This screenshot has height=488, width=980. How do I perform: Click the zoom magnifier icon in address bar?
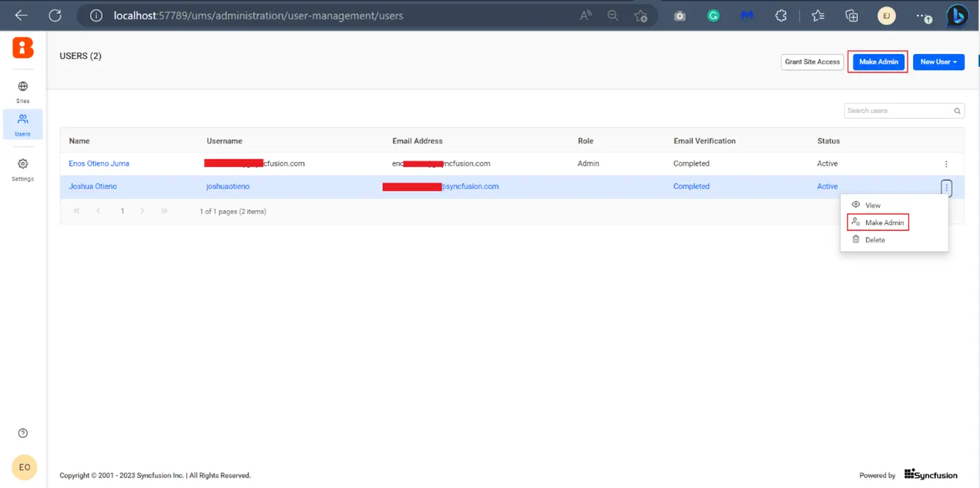tap(613, 15)
